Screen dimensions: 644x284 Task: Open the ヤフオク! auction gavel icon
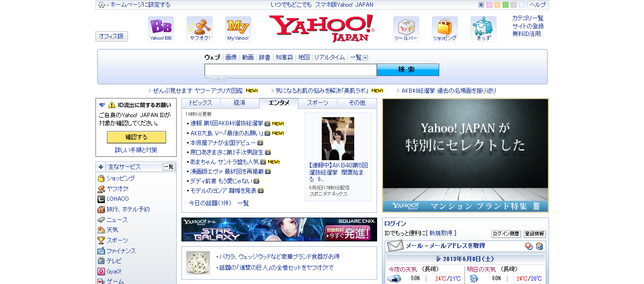(x=200, y=29)
